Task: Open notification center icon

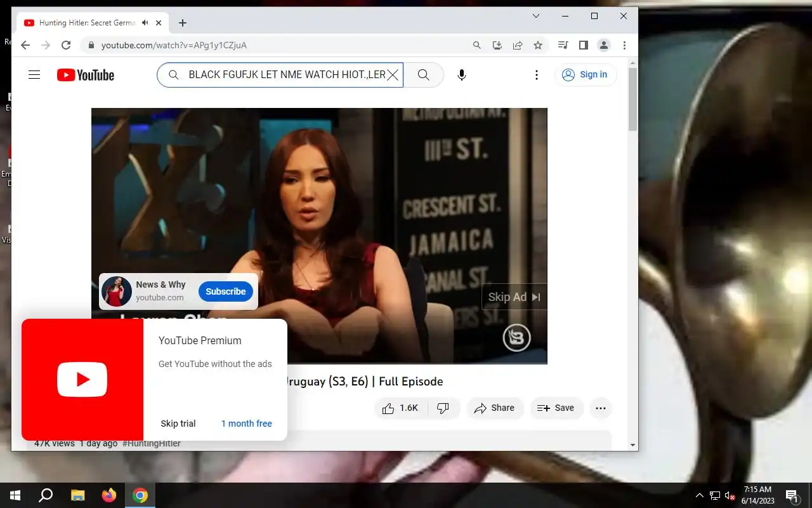Action: tap(792, 495)
